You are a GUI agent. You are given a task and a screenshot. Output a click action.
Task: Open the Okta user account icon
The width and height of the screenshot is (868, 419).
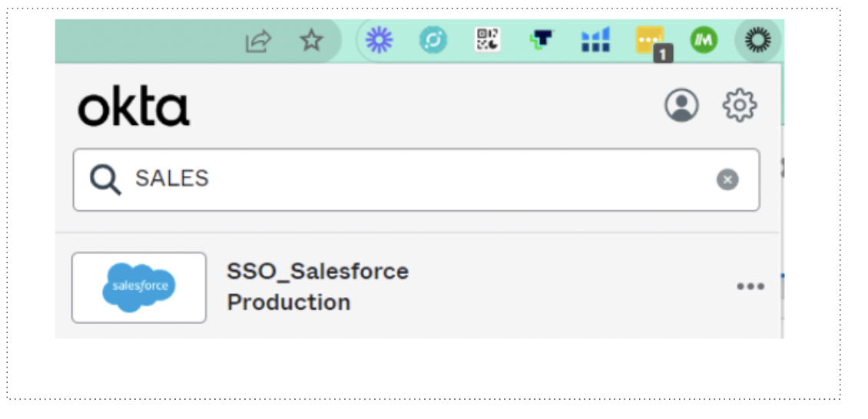[x=681, y=105]
